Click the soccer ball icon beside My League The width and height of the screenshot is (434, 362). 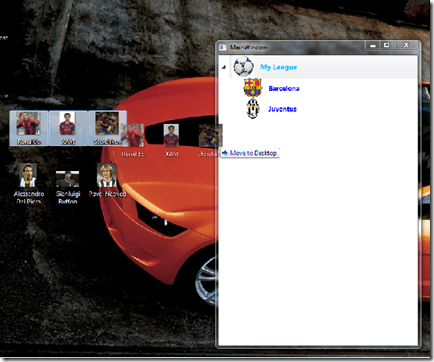point(243,66)
